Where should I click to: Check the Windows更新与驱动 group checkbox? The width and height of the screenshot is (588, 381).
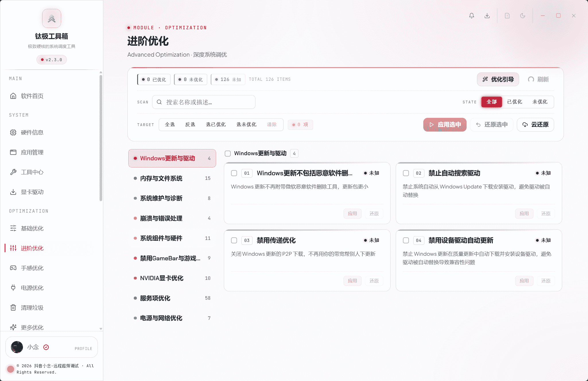point(228,153)
